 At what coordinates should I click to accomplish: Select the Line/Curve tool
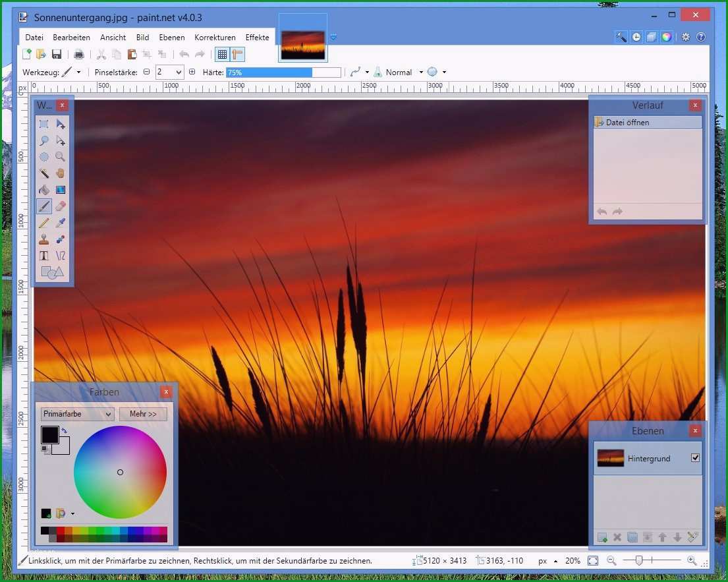click(x=61, y=256)
